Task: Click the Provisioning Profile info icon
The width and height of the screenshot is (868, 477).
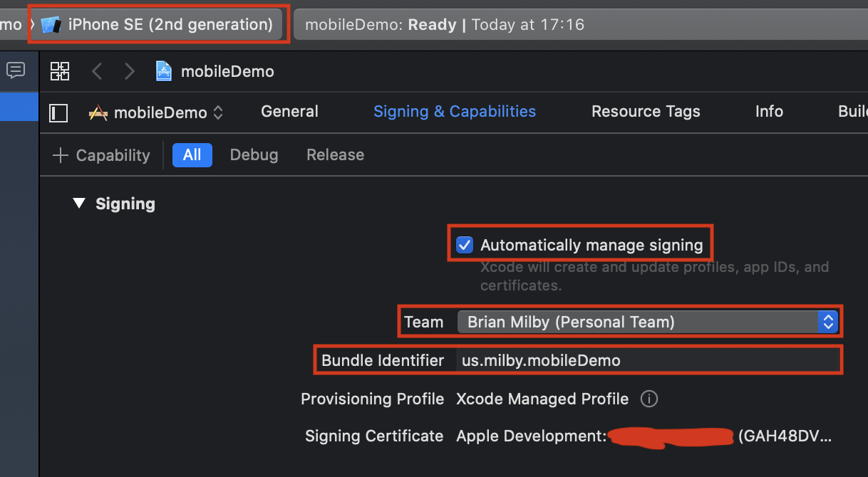Action: (x=649, y=399)
